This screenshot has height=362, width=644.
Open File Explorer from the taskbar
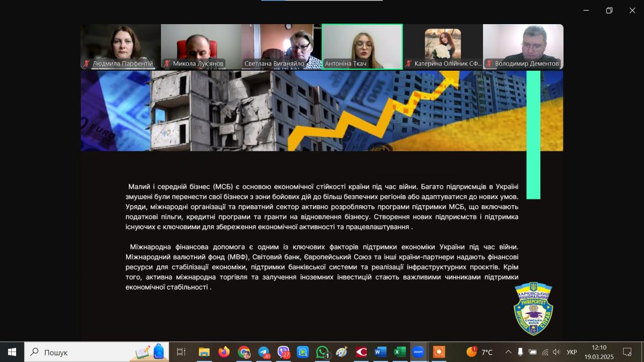(204, 352)
